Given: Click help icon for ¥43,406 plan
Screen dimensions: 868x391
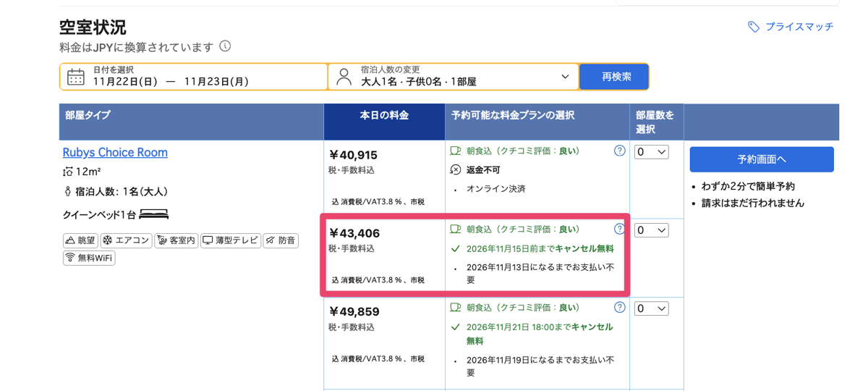Looking at the screenshot, I should coord(620,229).
